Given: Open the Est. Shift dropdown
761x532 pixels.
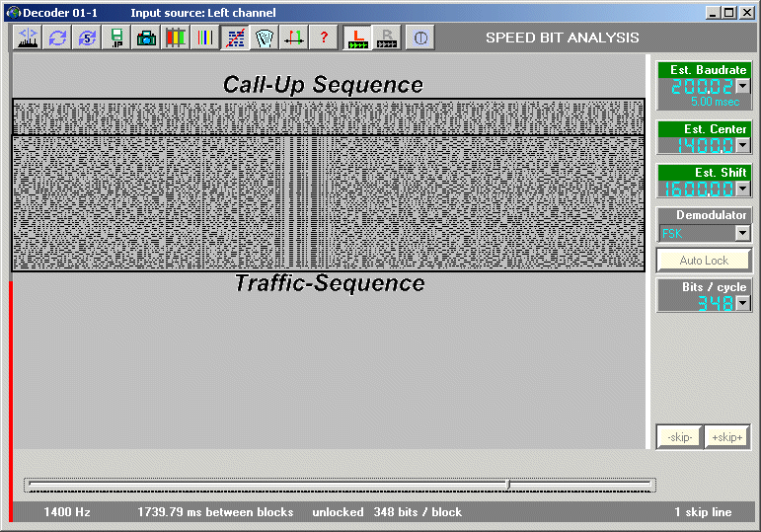Looking at the screenshot, I should (743, 189).
